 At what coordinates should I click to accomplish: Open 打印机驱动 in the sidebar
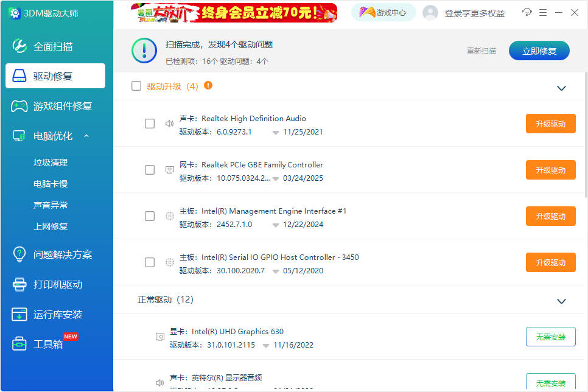[55, 284]
